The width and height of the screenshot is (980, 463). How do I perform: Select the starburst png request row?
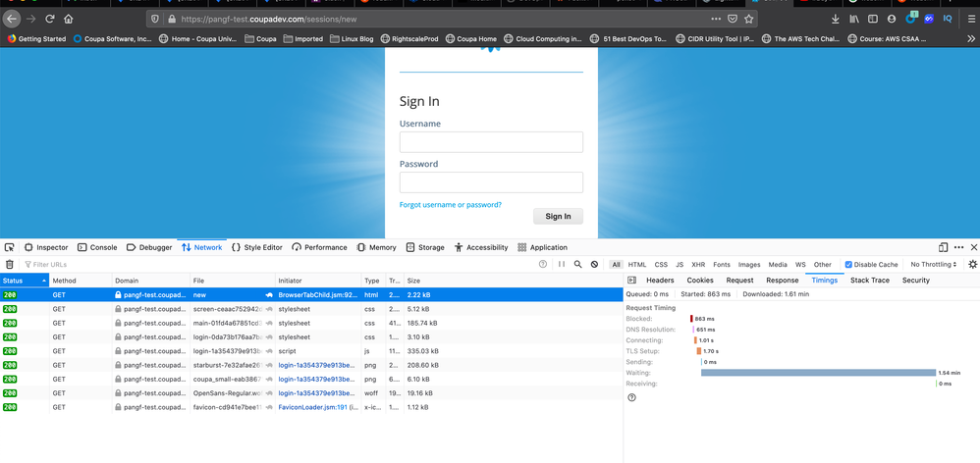point(311,365)
